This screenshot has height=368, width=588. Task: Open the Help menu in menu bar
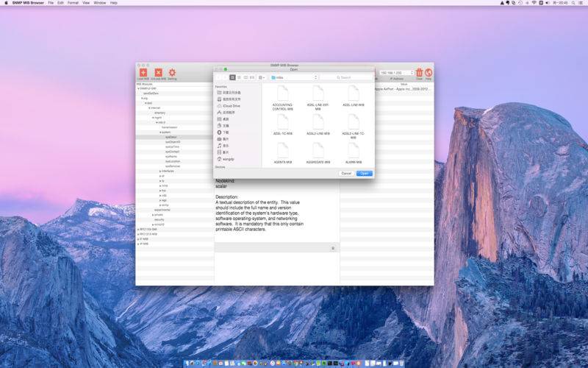(x=114, y=3)
